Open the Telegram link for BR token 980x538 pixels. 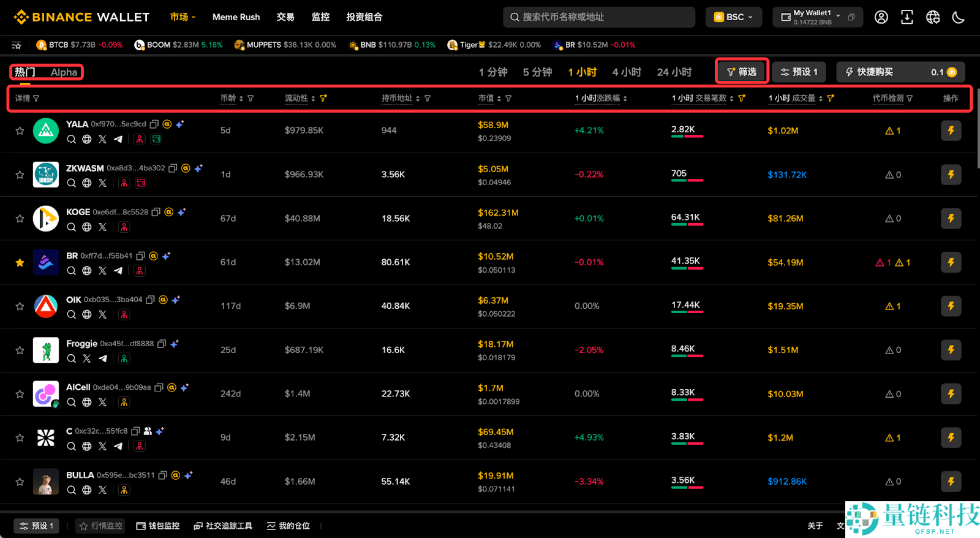118,271
